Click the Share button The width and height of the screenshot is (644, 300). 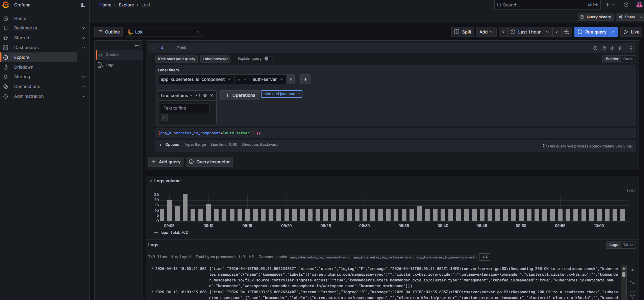627,17
